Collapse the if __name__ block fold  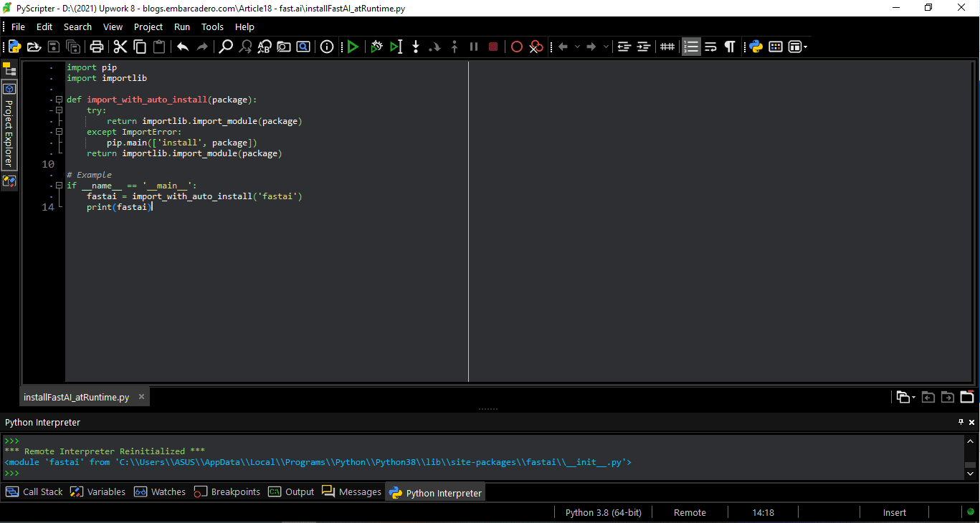point(60,186)
